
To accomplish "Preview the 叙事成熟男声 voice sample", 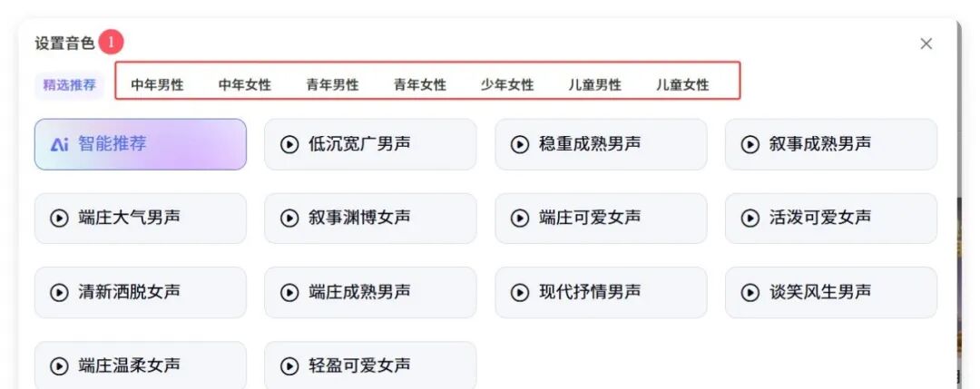I will (750, 144).
